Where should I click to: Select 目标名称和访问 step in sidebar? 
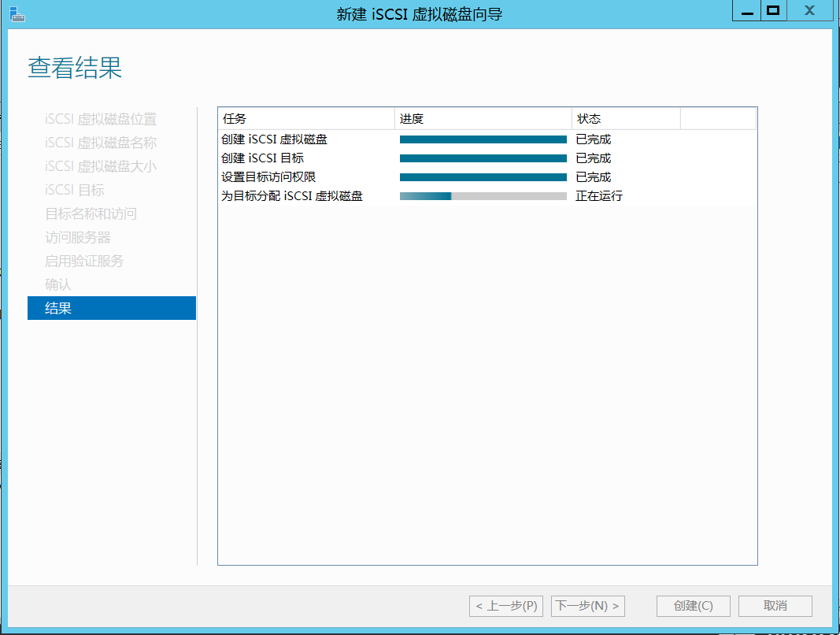click(91, 214)
